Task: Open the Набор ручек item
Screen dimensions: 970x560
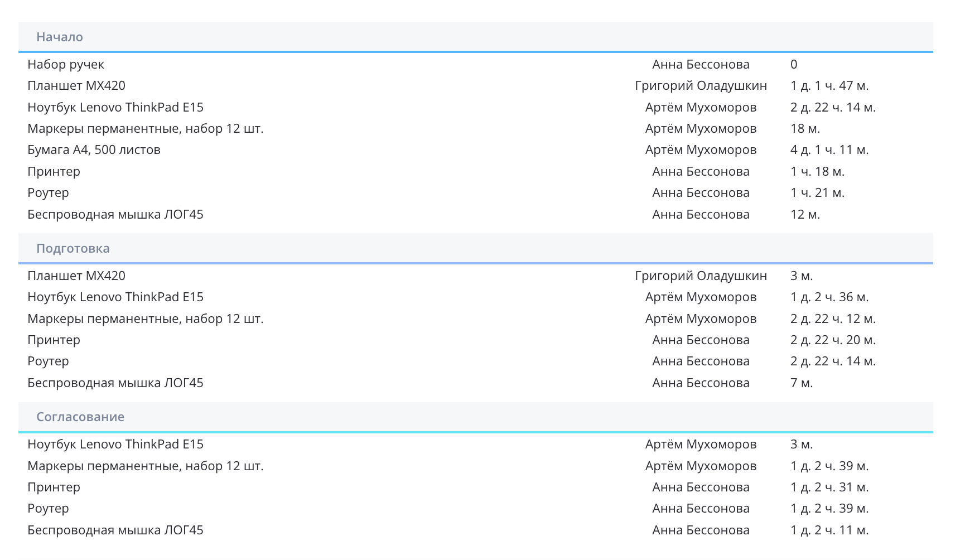Action: coord(66,65)
